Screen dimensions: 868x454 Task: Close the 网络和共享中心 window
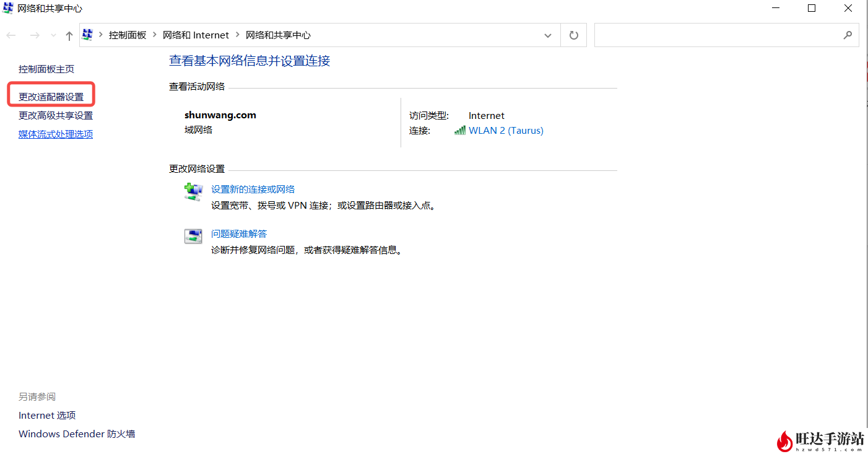point(848,8)
